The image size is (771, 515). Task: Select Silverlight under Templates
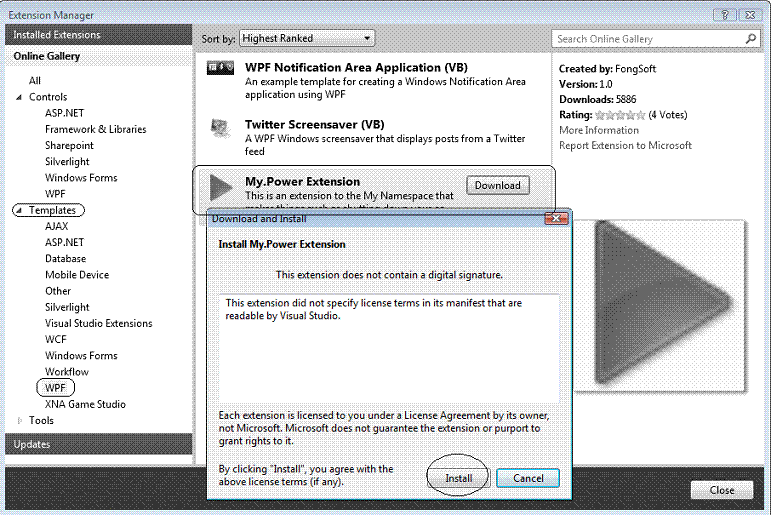[67, 307]
